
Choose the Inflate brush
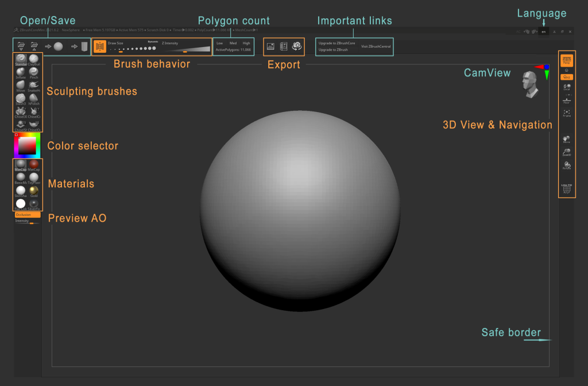pos(21,73)
